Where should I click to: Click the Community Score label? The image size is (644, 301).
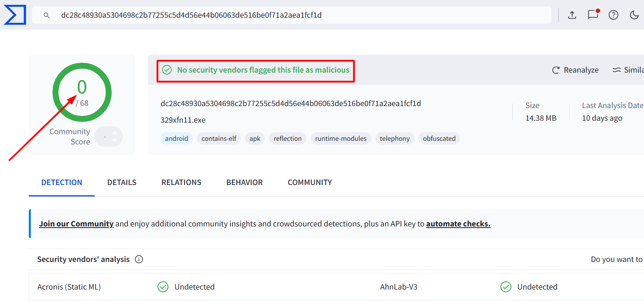tap(70, 136)
